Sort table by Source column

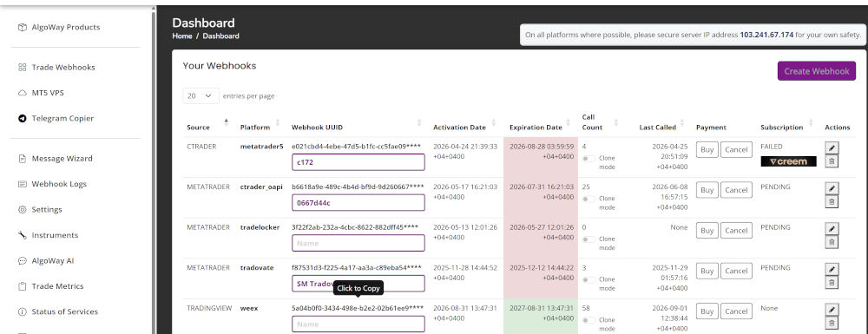tap(207, 128)
